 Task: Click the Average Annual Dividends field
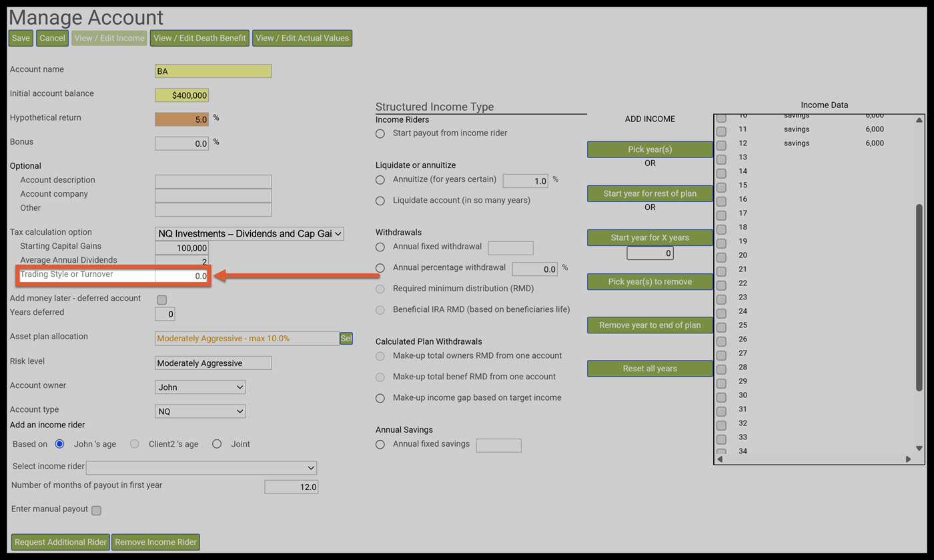click(181, 261)
